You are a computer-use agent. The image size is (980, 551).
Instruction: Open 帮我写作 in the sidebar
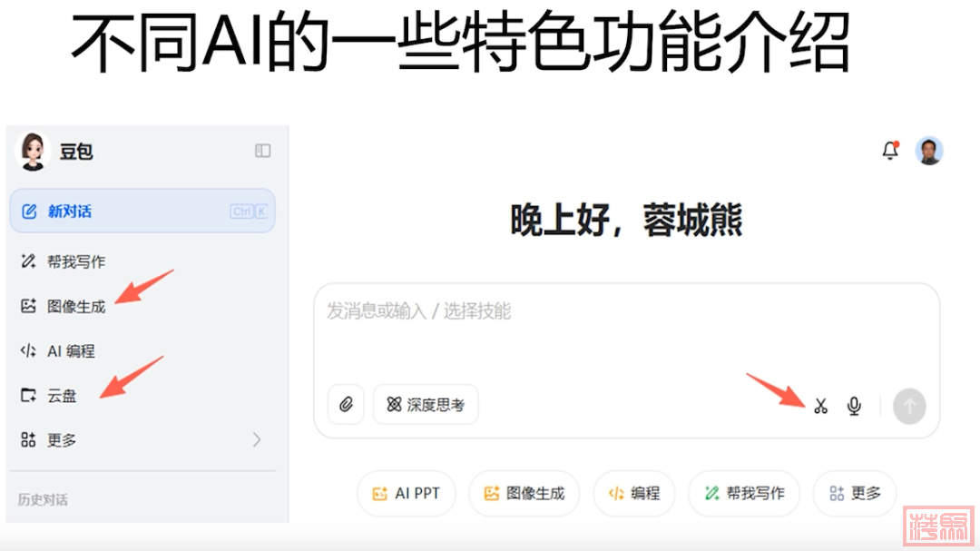pos(76,262)
